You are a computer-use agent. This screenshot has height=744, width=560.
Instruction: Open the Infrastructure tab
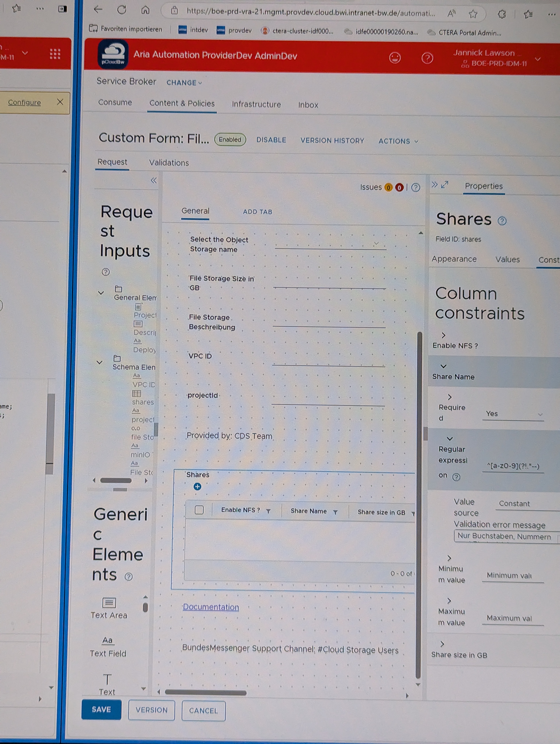click(256, 105)
